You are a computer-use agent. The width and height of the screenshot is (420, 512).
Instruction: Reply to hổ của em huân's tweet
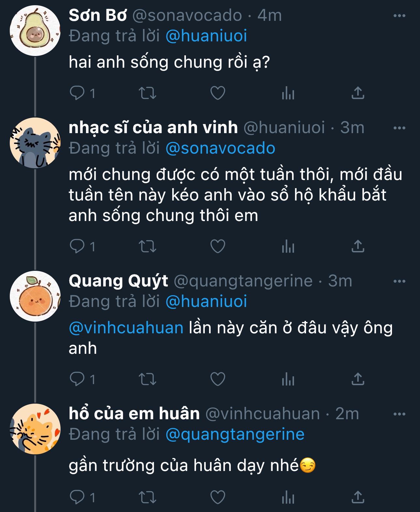click(x=77, y=497)
